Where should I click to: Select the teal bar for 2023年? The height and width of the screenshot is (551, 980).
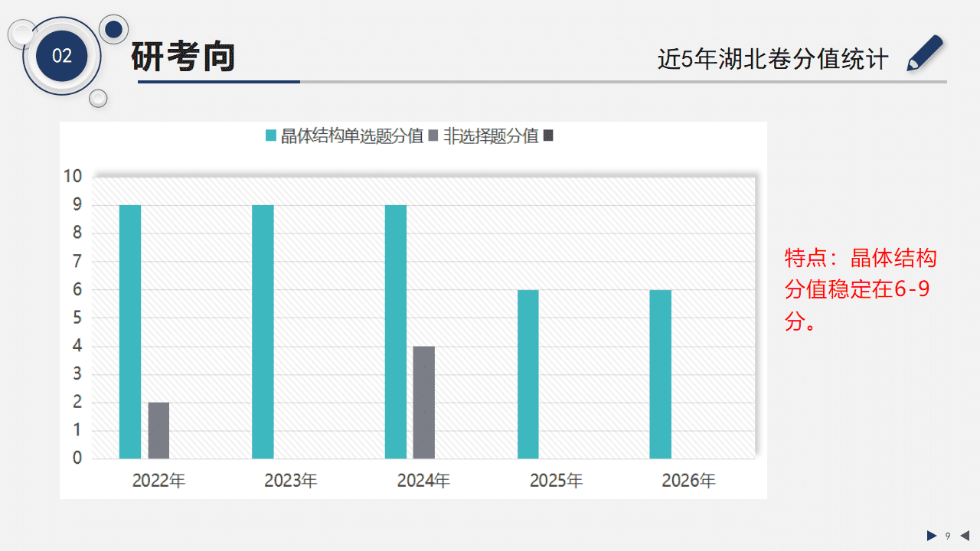click(263, 332)
